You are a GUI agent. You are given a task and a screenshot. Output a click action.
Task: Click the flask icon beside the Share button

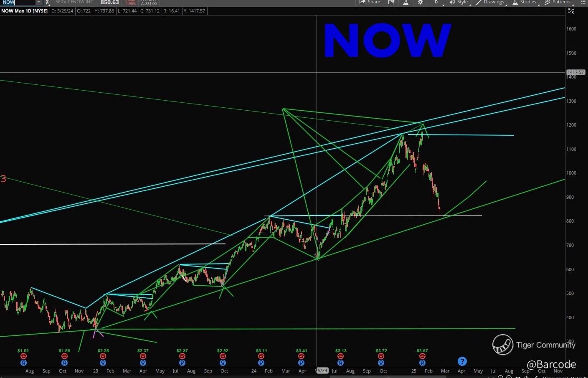(406, 2)
